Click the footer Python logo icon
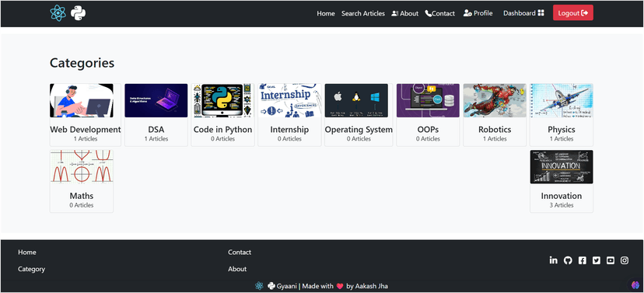Image resolution: width=644 pixels, height=293 pixels. point(271,286)
